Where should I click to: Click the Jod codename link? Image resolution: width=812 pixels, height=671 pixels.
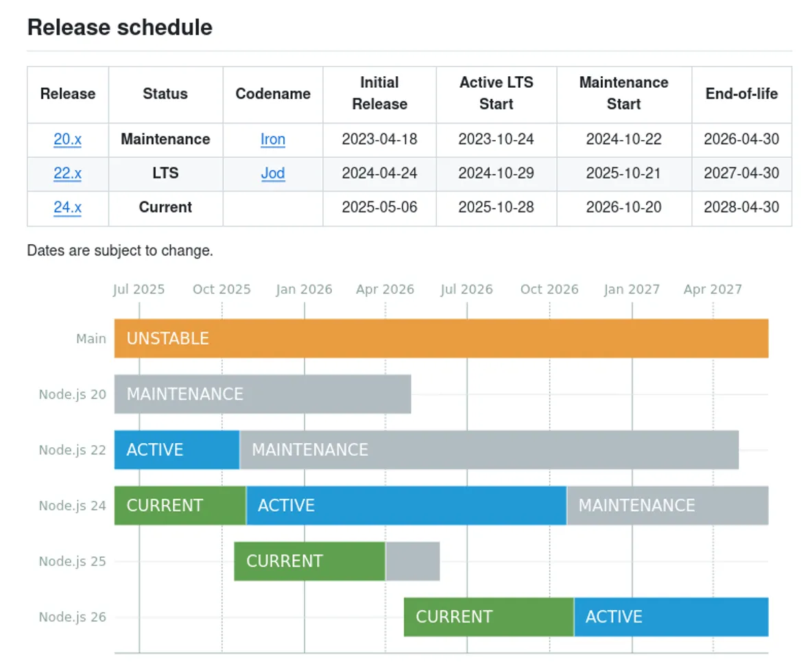(x=272, y=174)
